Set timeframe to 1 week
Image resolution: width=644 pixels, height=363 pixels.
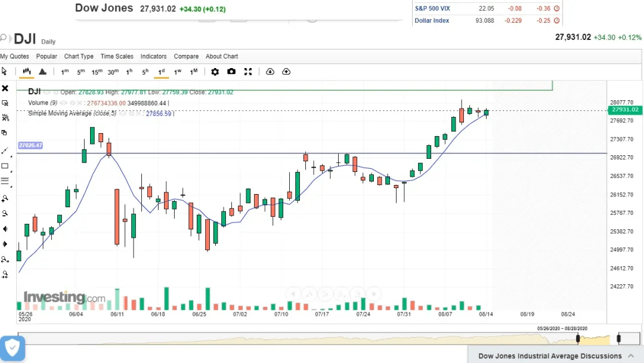pyautogui.click(x=178, y=72)
